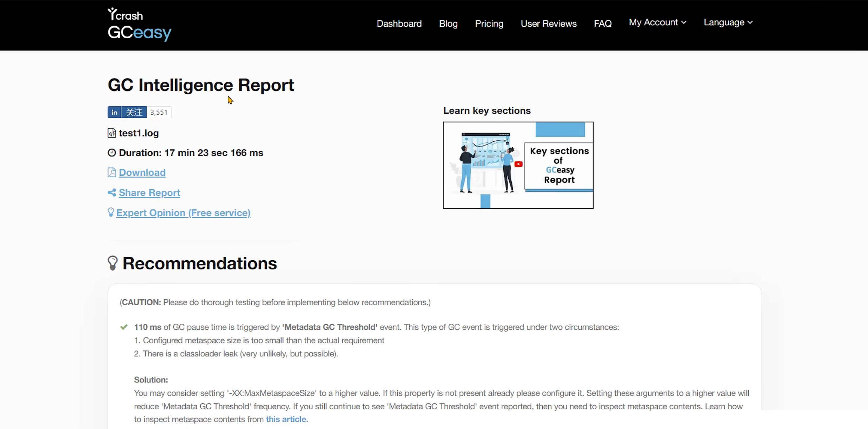The width and height of the screenshot is (868, 429).
Task: Click the lightbulb icon beside Expert Opinion
Action: pos(111,212)
